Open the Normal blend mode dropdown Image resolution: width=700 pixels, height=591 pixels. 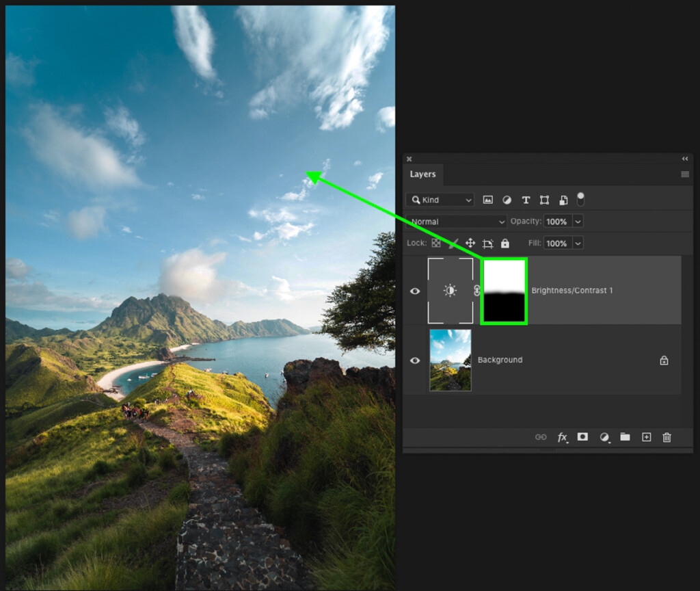click(456, 222)
